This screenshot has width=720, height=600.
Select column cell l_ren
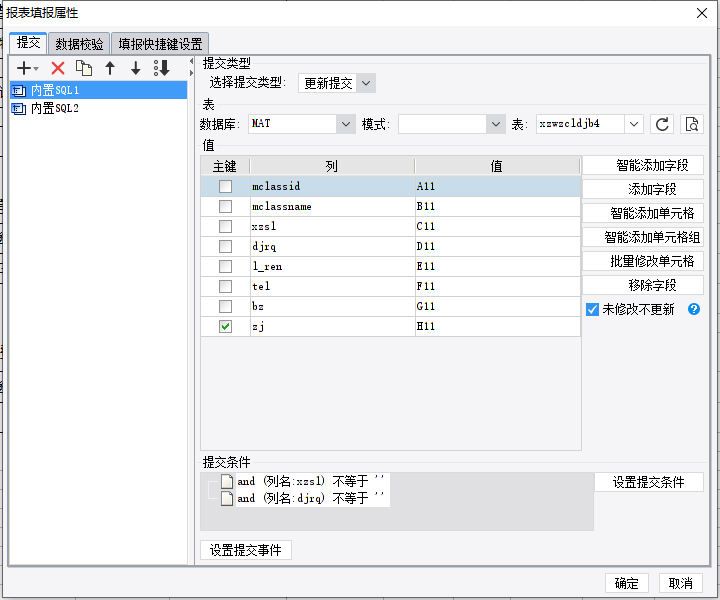pos(332,266)
